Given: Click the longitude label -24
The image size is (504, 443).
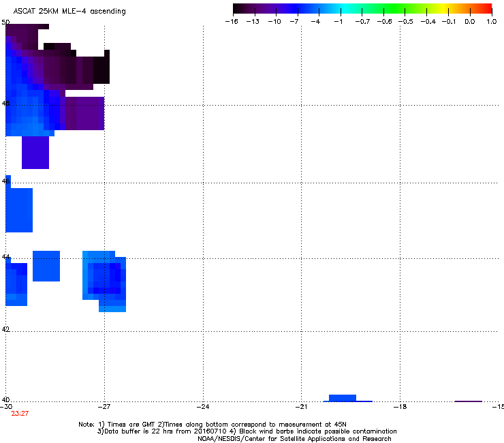Looking at the screenshot, I should pyautogui.click(x=203, y=407).
